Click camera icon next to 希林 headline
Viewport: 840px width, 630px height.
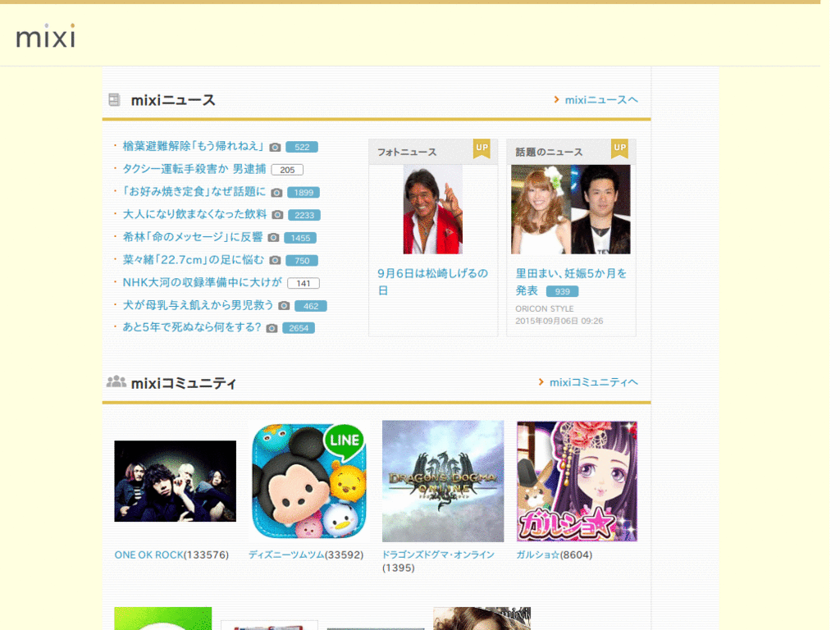point(273,237)
